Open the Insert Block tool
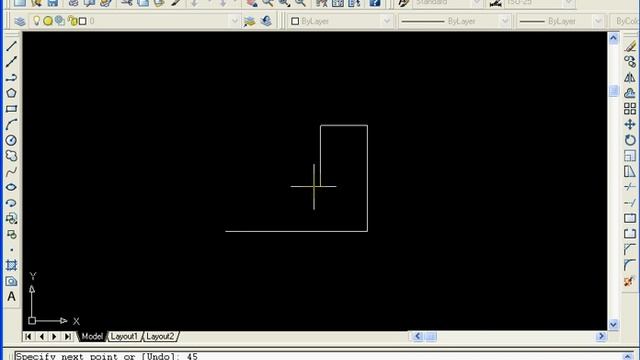This screenshot has height=360, width=640. point(11,218)
